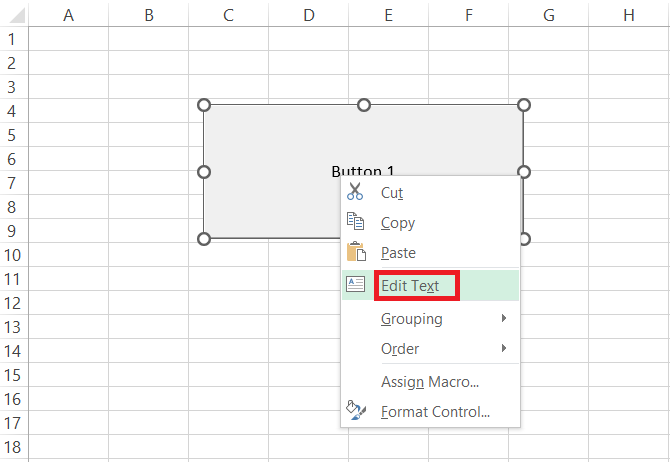Click the left-middle resize handle of Button 1
The width and height of the screenshot is (670, 462).
204,172
